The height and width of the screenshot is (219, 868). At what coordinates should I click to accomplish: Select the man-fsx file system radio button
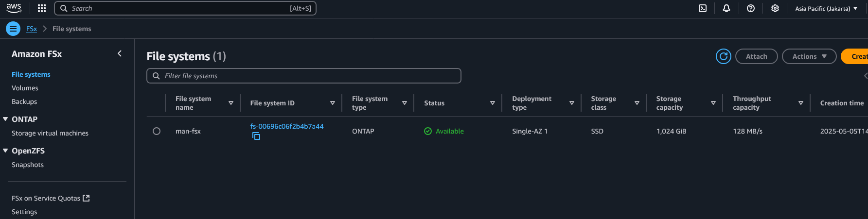tap(157, 131)
